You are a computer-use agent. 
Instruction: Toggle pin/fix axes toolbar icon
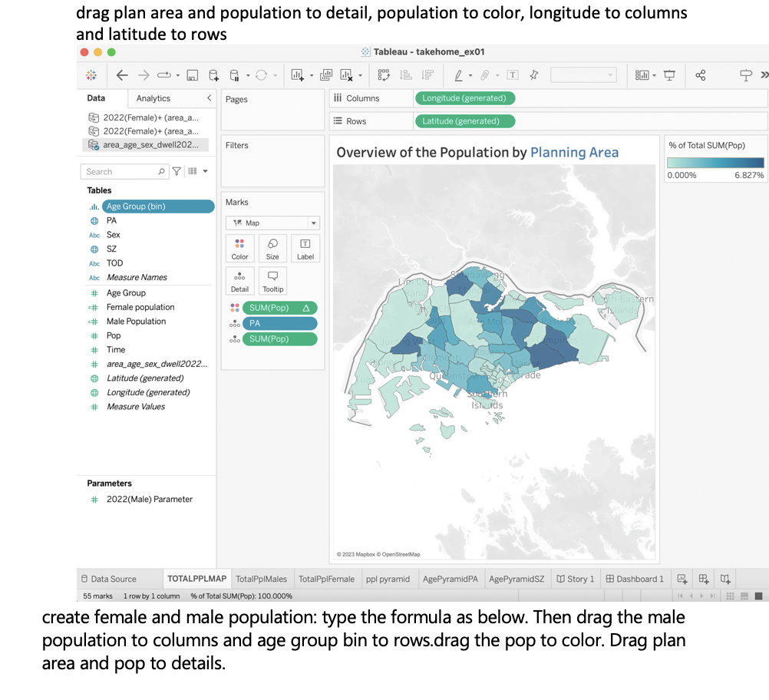pos(534,75)
